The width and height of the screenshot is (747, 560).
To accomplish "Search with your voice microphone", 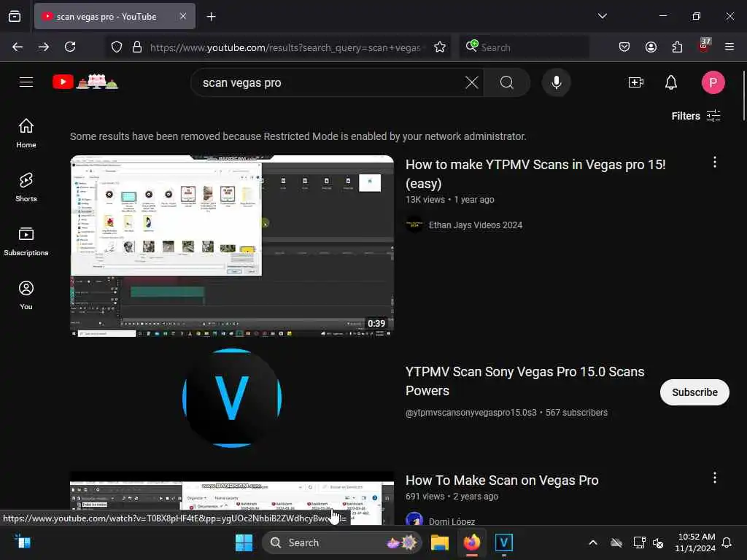I will (556, 83).
